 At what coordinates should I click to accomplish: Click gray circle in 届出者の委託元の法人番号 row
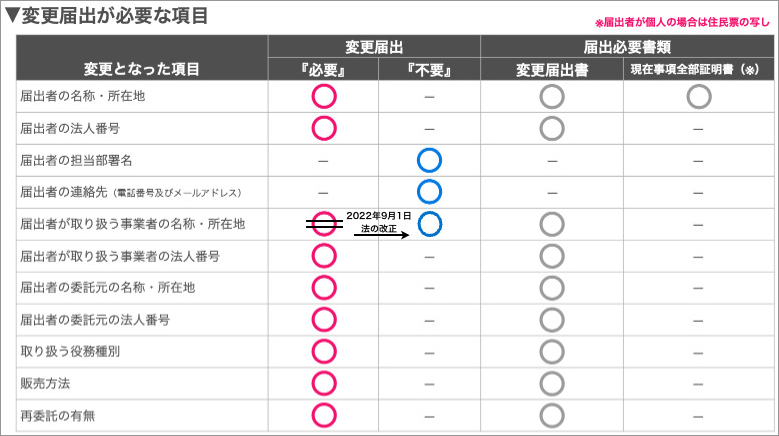tap(552, 320)
